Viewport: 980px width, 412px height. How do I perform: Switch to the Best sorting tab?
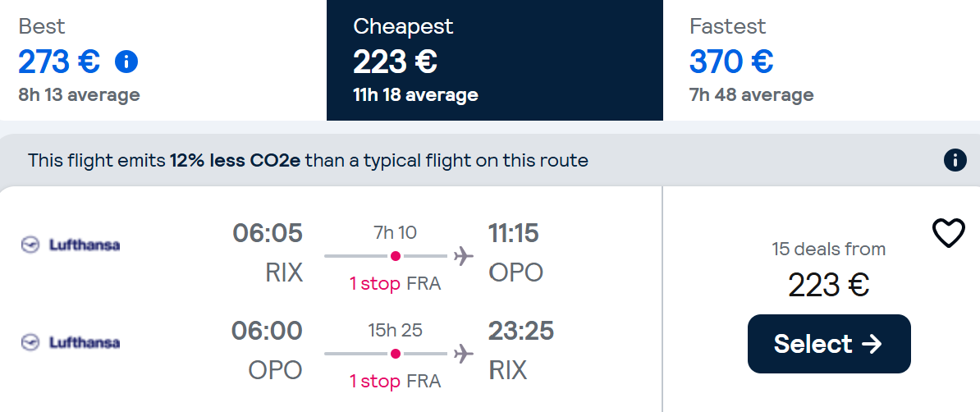pyautogui.click(x=163, y=60)
